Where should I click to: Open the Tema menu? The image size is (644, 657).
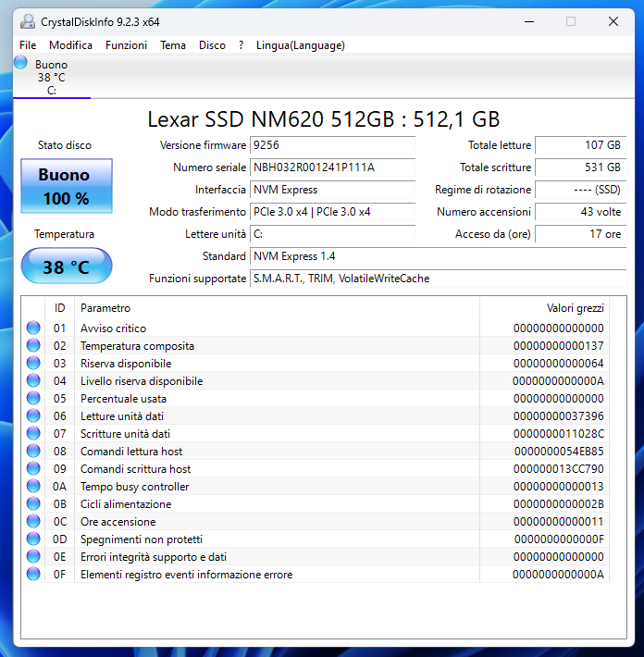(x=173, y=45)
